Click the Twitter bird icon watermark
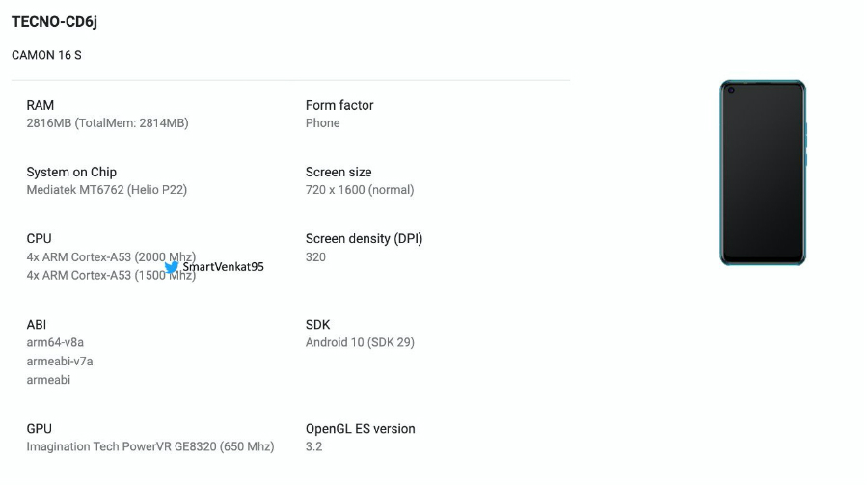 coord(172,267)
